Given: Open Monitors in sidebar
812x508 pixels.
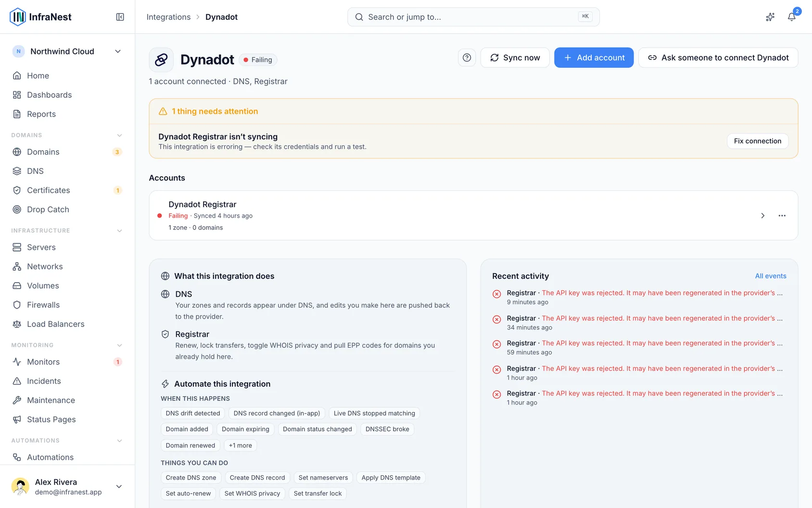Looking at the screenshot, I should pos(67,362).
